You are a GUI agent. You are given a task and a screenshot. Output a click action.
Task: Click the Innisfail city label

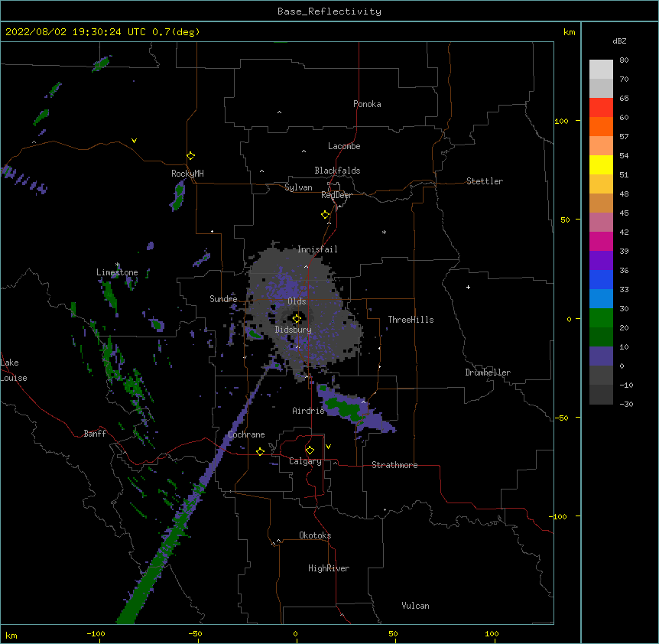coord(317,249)
